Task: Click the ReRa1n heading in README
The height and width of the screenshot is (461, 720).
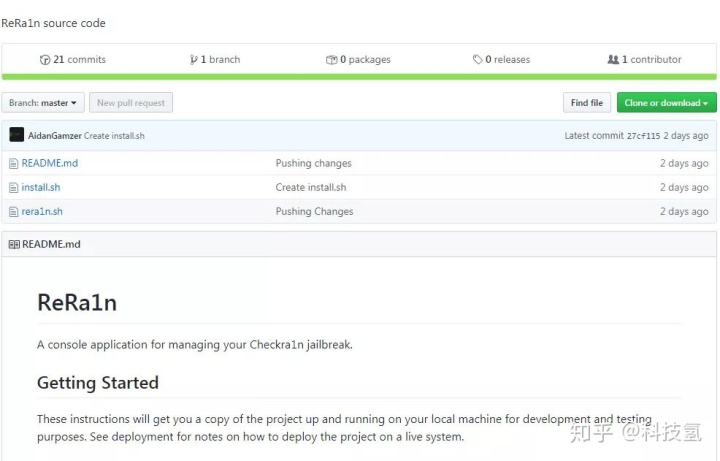Action: click(77, 303)
